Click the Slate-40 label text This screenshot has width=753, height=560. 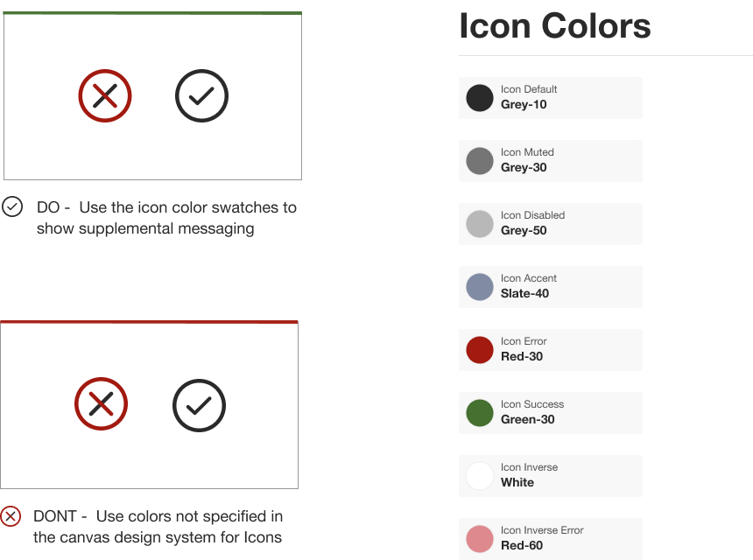tap(525, 294)
